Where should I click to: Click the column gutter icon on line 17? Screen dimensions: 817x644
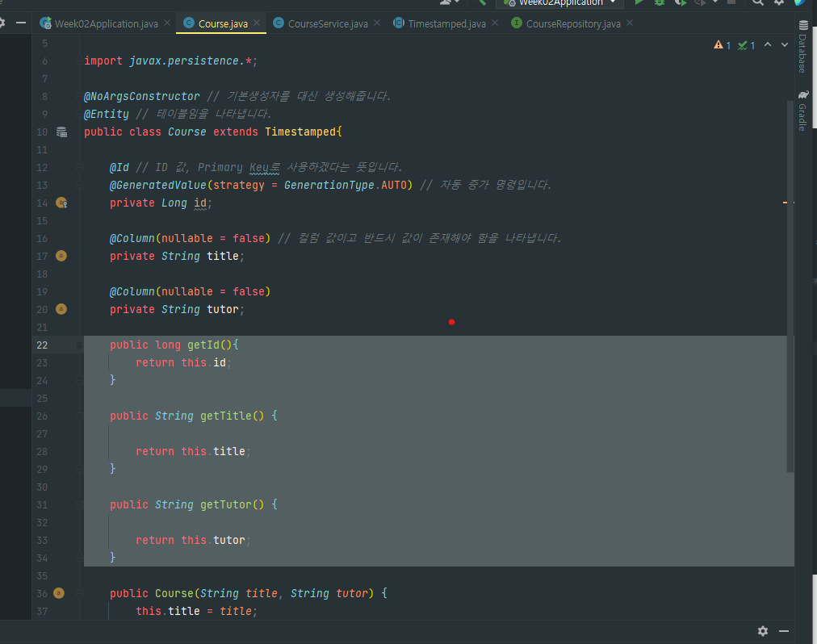(61, 256)
